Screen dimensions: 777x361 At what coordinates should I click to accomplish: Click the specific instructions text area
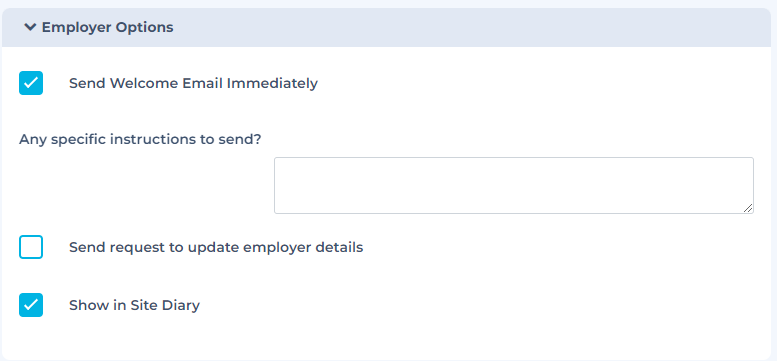pyautogui.click(x=514, y=186)
